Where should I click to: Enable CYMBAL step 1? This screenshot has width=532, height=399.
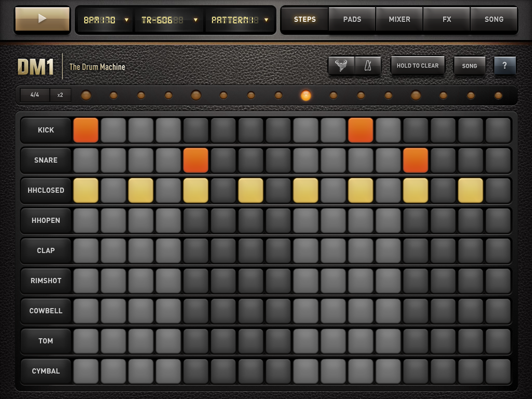(x=86, y=371)
